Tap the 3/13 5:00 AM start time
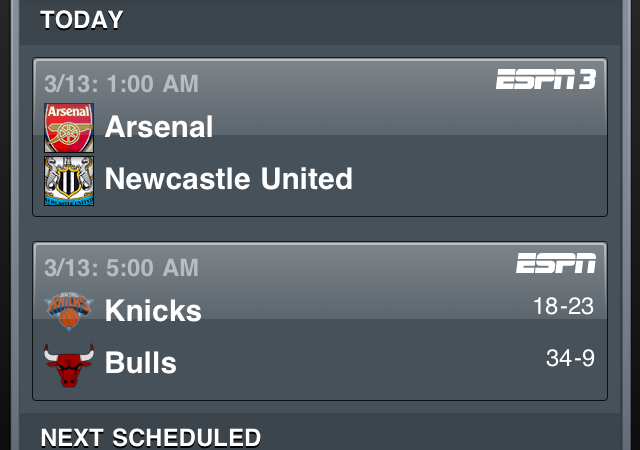The width and height of the screenshot is (640, 450). pos(121,268)
